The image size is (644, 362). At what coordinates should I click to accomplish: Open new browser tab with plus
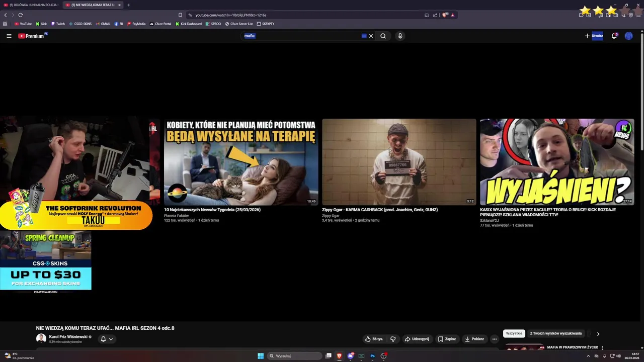pyautogui.click(x=128, y=5)
